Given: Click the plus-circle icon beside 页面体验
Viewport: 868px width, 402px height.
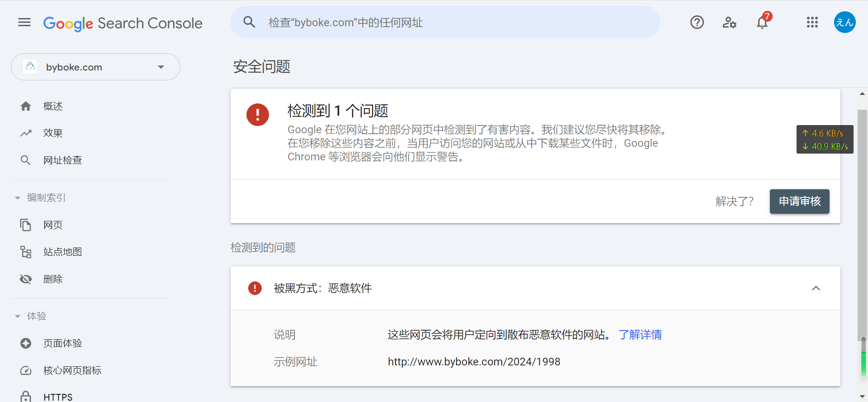Looking at the screenshot, I should pyautogui.click(x=26, y=343).
